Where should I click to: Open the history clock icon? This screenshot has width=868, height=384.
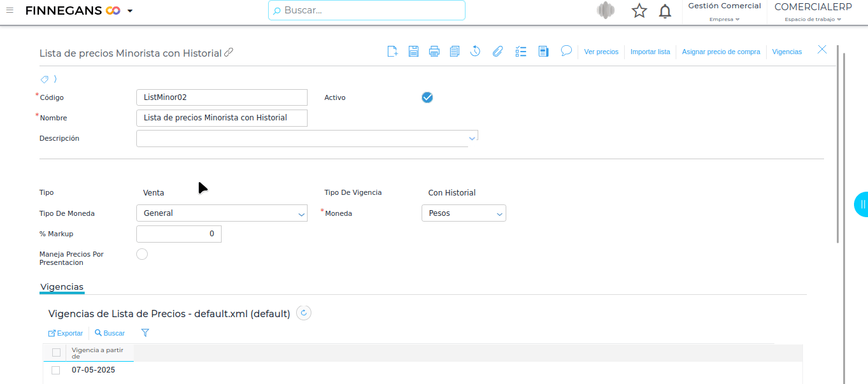point(475,52)
